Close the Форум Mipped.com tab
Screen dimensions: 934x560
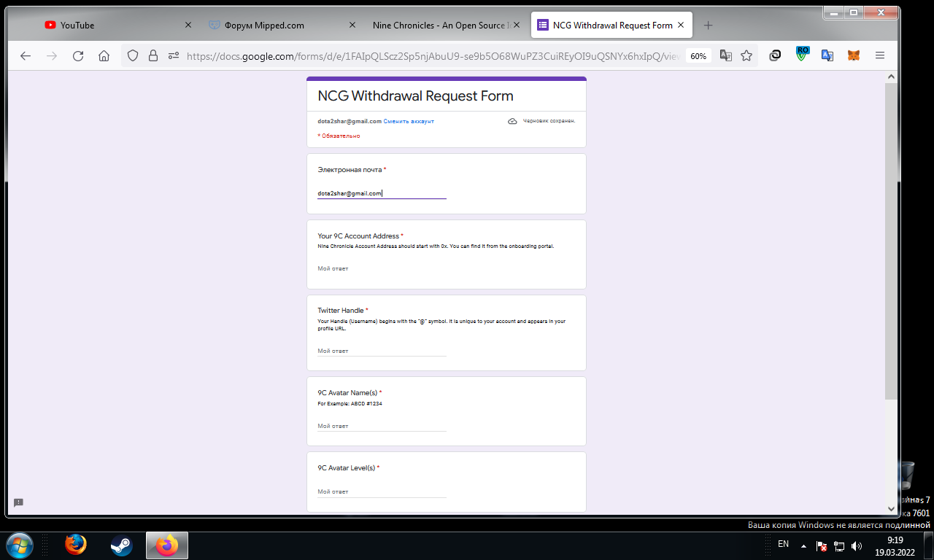pyautogui.click(x=353, y=25)
